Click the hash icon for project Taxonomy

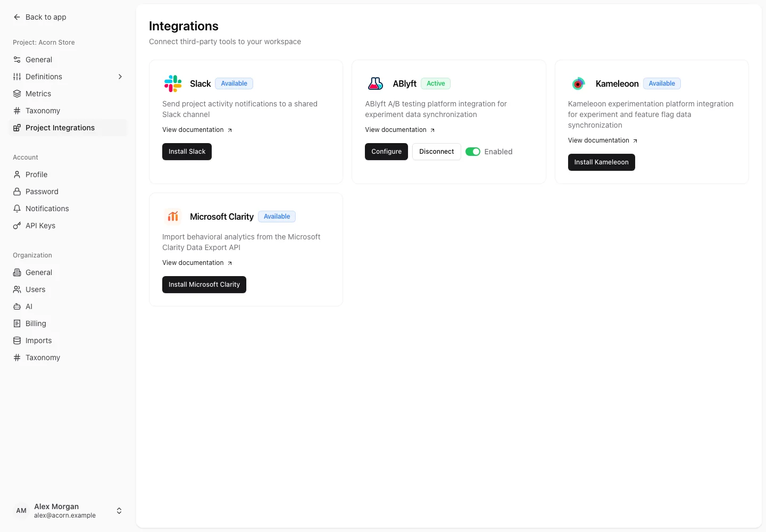tap(17, 111)
